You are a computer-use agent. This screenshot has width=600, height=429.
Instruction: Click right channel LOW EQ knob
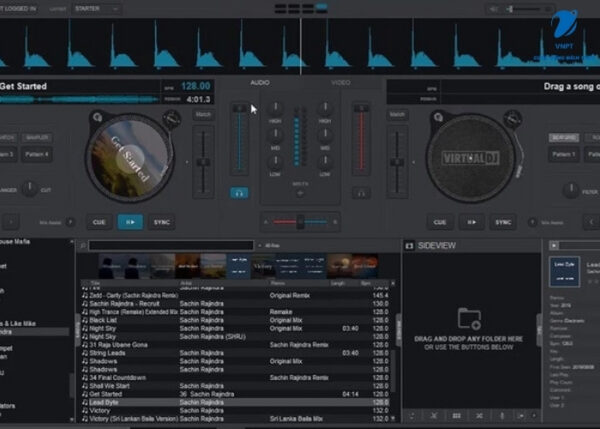click(x=325, y=162)
